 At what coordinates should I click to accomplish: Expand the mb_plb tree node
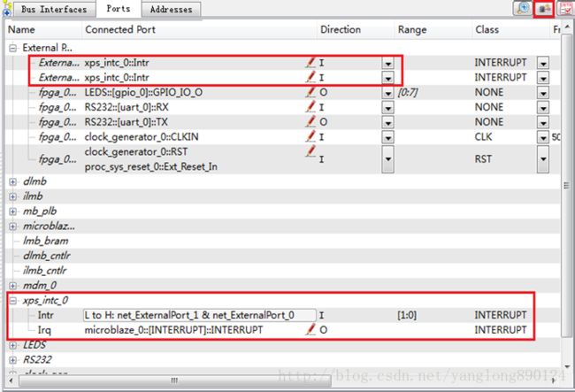pyautogui.click(x=13, y=211)
